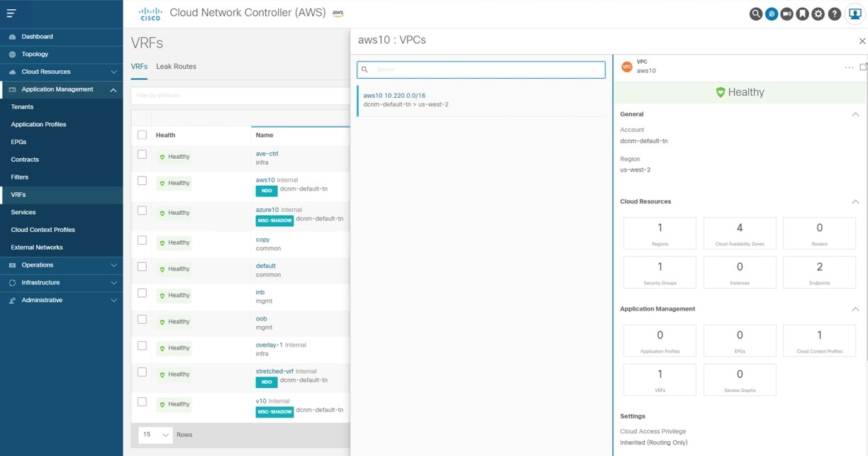Focus the Filter by attributes field

point(240,95)
